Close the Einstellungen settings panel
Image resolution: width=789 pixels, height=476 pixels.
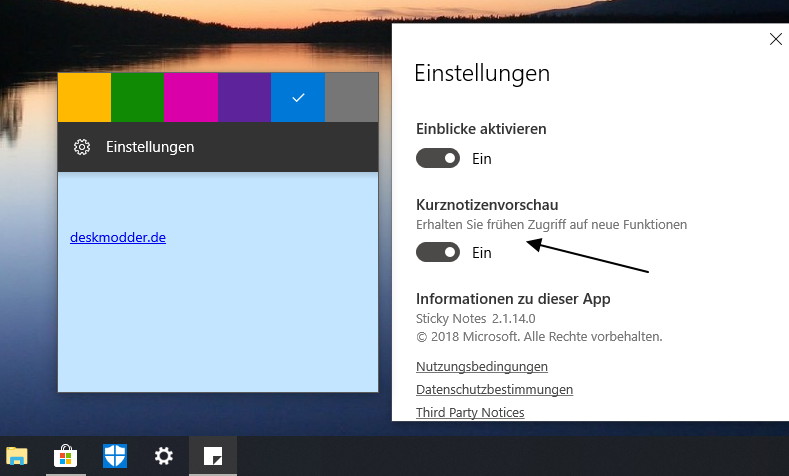775,39
